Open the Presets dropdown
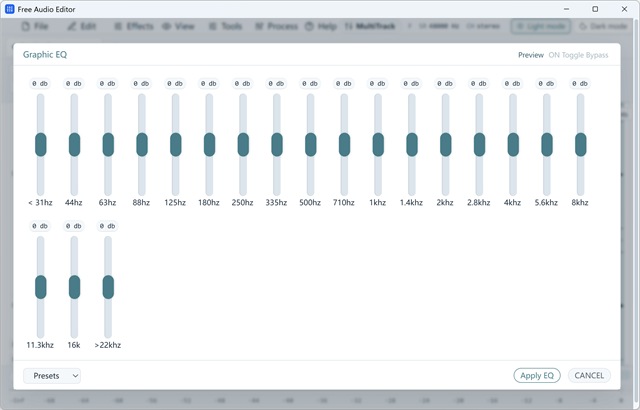 52,376
